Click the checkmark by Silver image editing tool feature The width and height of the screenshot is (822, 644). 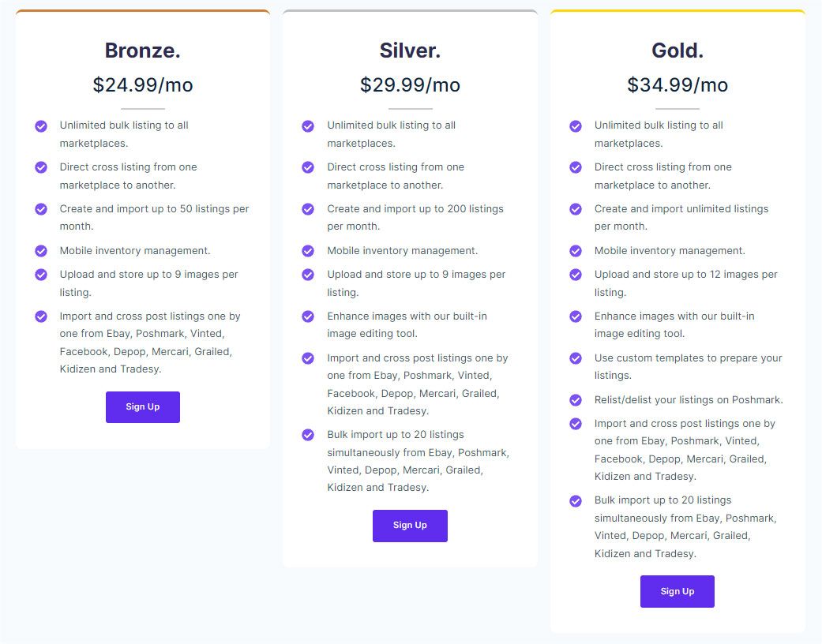pyautogui.click(x=308, y=316)
